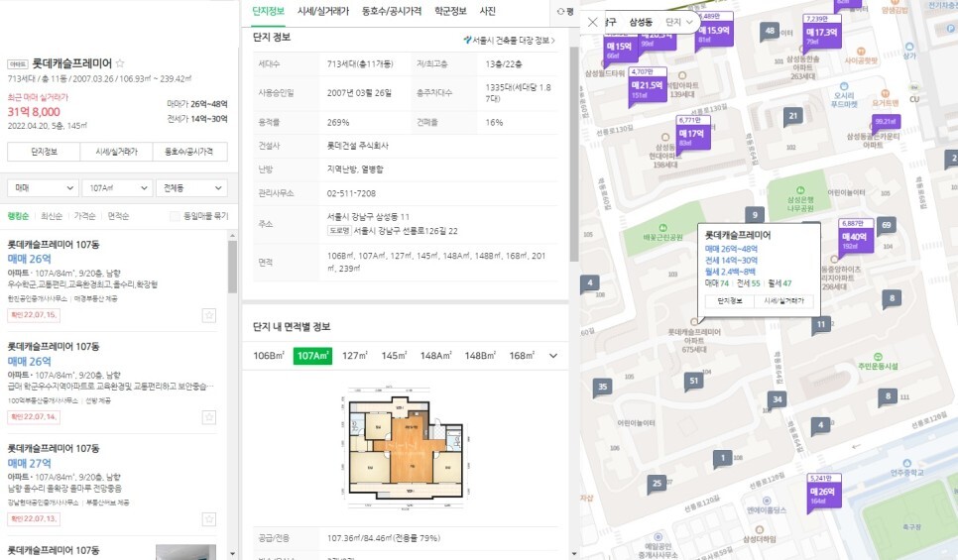Select map cluster marker 48

(x=769, y=31)
